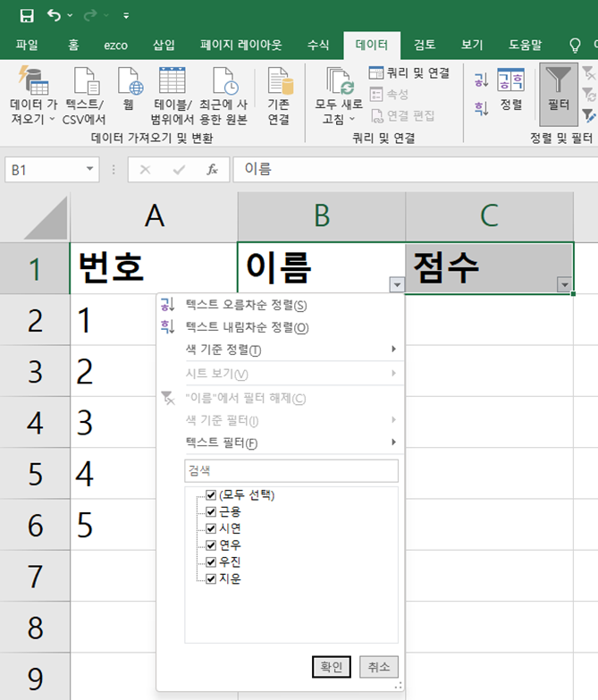Click the fx insert function icon
Viewport: 598px width, 700px height.
212,170
